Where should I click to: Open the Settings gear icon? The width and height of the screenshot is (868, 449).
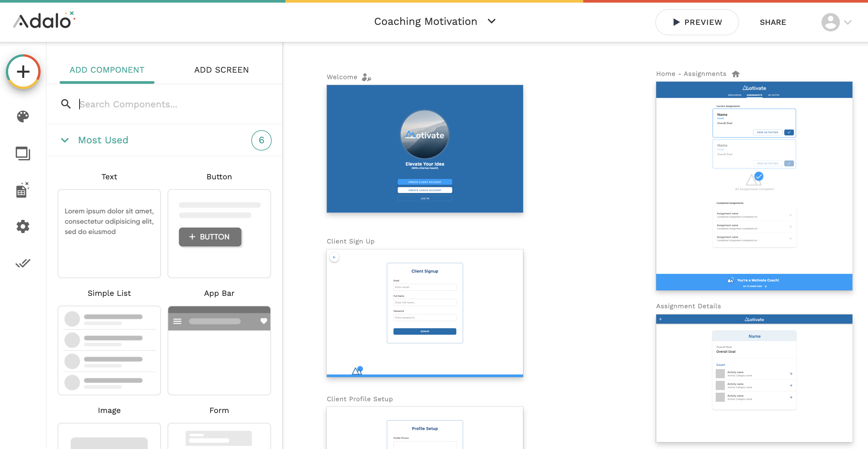(x=23, y=226)
